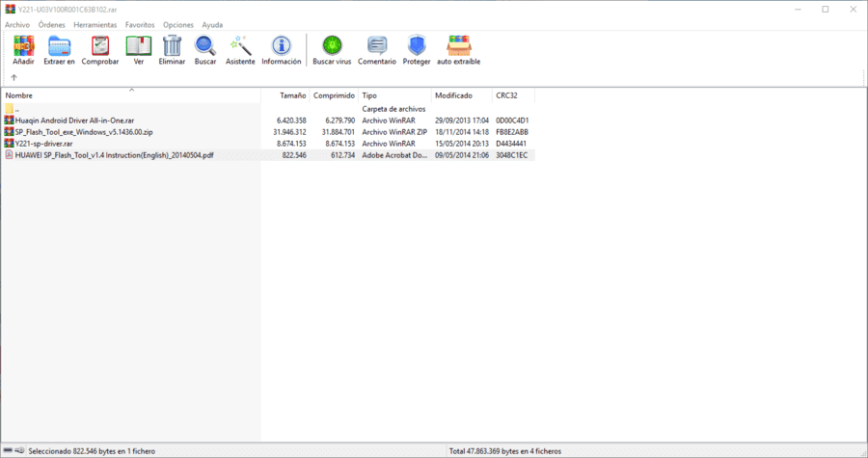Create auto extraíble archive
Viewport: 868px width, 458px height.
[459, 50]
